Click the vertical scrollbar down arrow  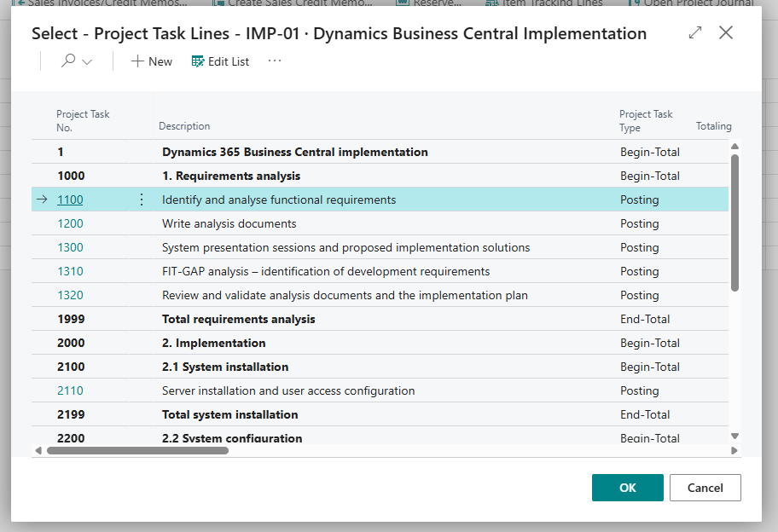pos(734,437)
